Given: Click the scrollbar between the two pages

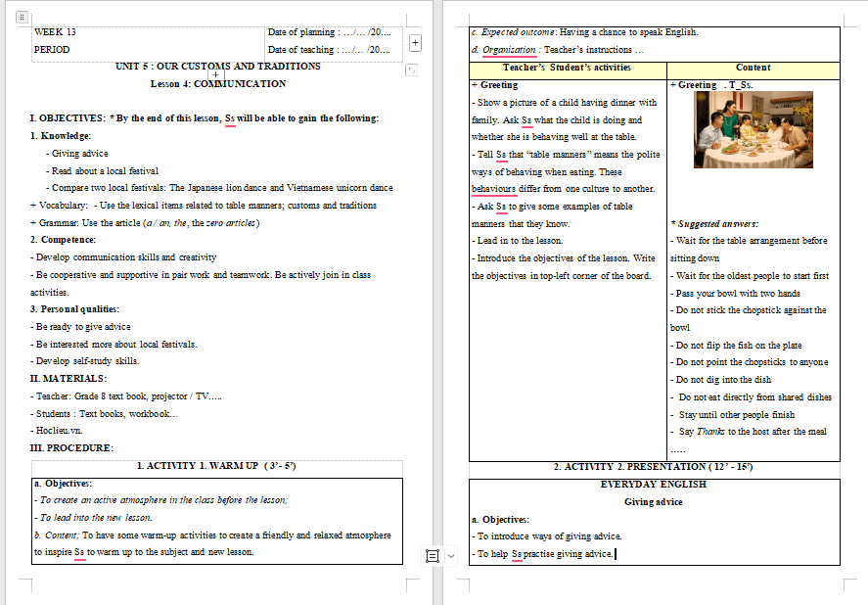Looking at the screenshot, I should click(x=435, y=294).
